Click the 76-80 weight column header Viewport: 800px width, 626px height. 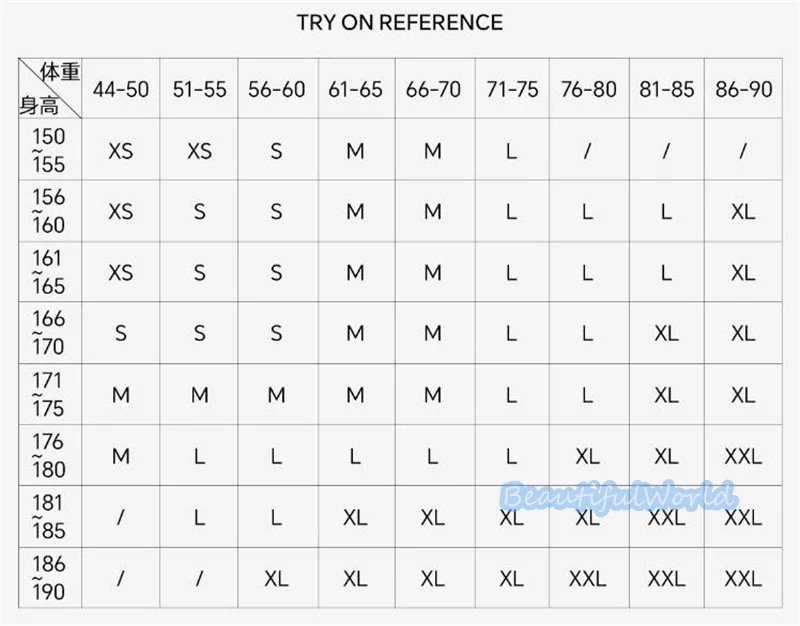pos(589,89)
